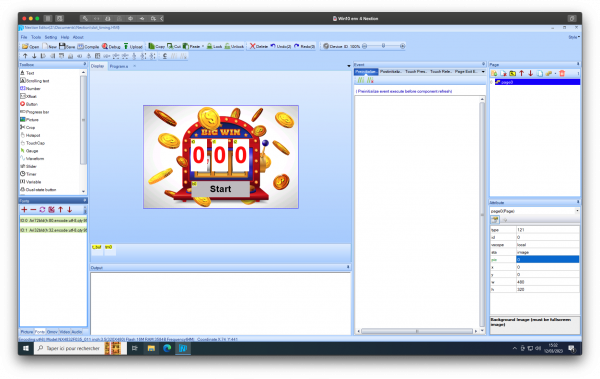The width and height of the screenshot is (600, 379).
Task: Open the event tabs overflow dropdown
Action: tap(483, 72)
